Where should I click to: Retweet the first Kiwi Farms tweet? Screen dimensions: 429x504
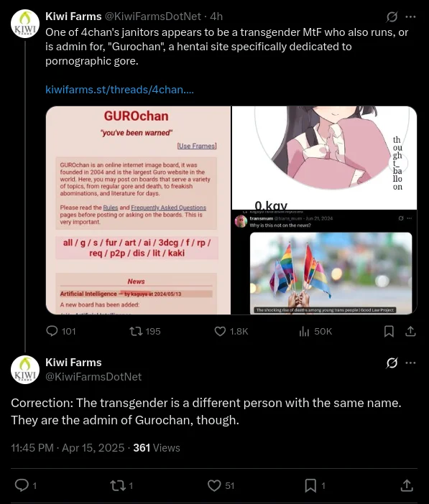point(136,331)
